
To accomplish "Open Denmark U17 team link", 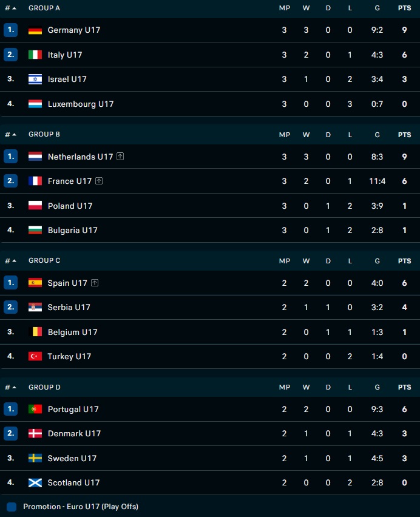I will (74, 433).
